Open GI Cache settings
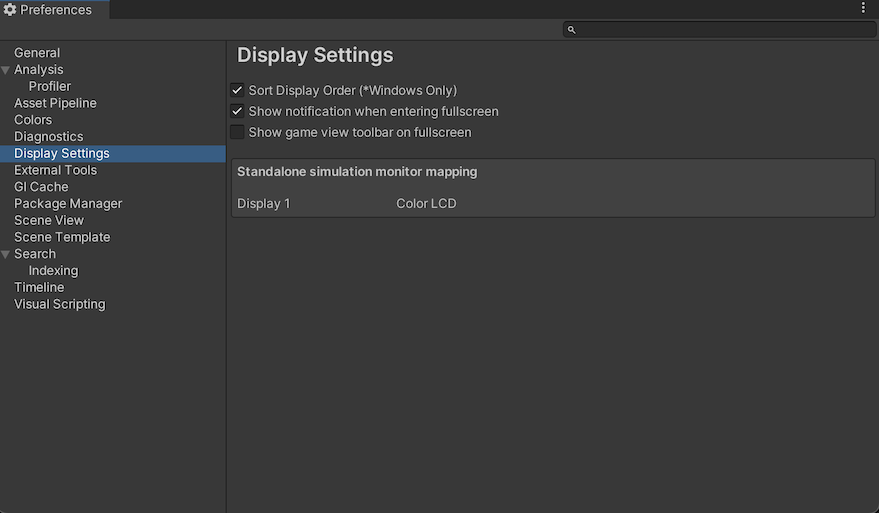 click(x=41, y=187)
